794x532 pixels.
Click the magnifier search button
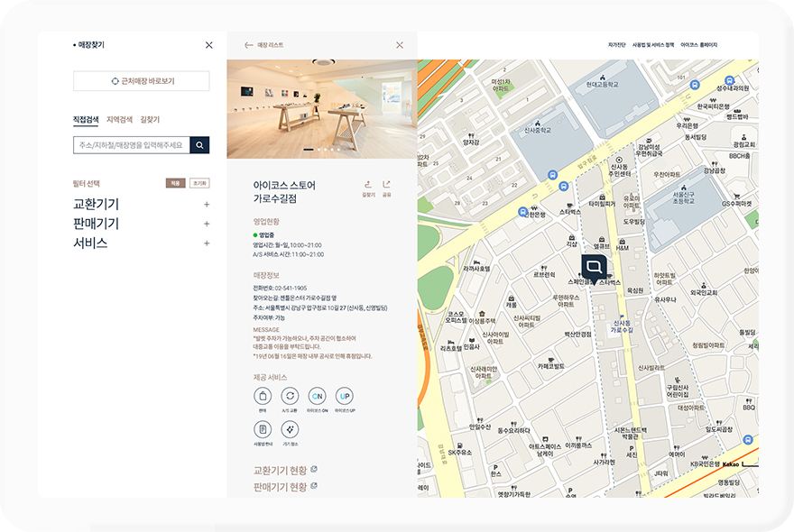tap(199, 145)
